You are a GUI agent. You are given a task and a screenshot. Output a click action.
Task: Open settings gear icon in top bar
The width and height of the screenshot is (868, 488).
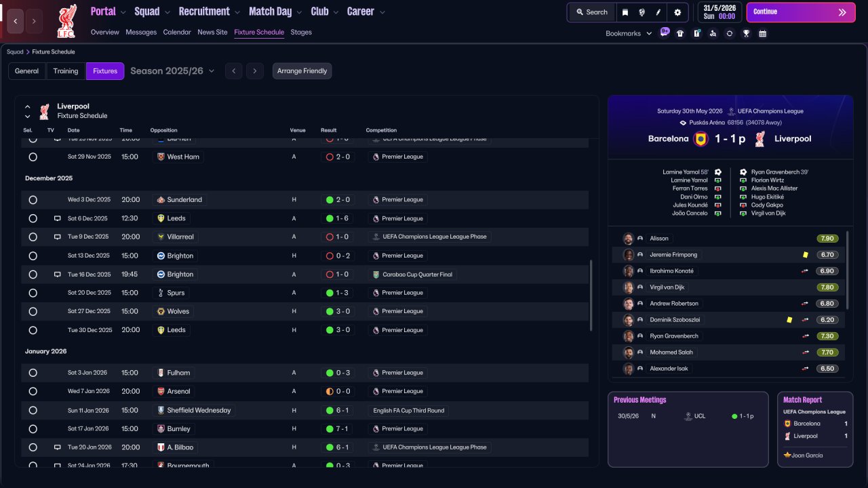pos(677,12)
